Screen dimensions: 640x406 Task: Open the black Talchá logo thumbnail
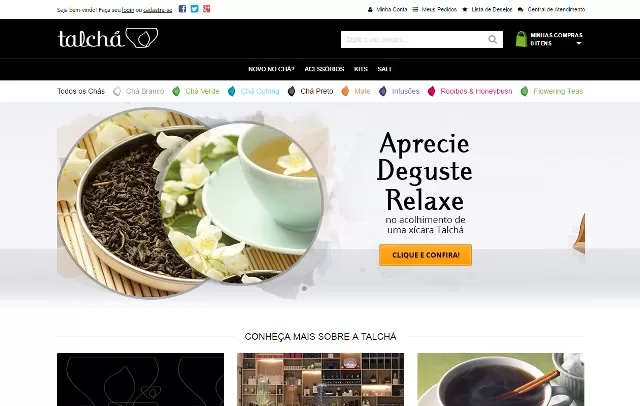(140, 379)
